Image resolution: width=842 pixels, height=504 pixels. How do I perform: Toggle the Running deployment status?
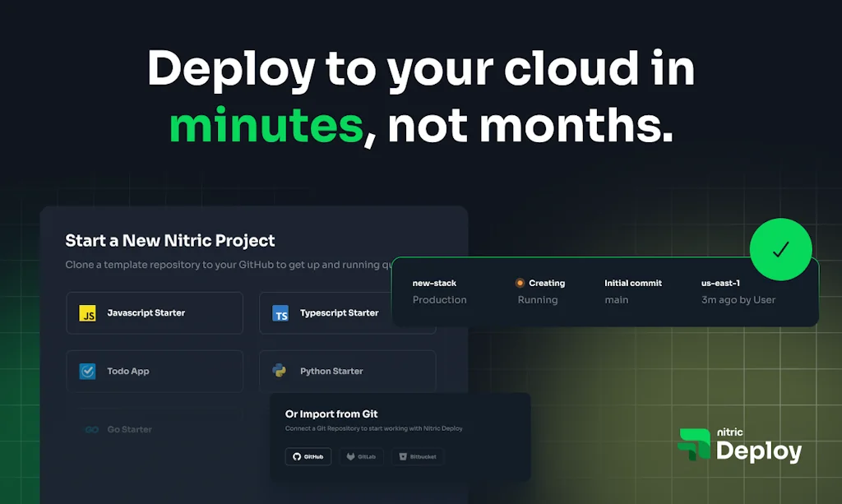[538, 300]
